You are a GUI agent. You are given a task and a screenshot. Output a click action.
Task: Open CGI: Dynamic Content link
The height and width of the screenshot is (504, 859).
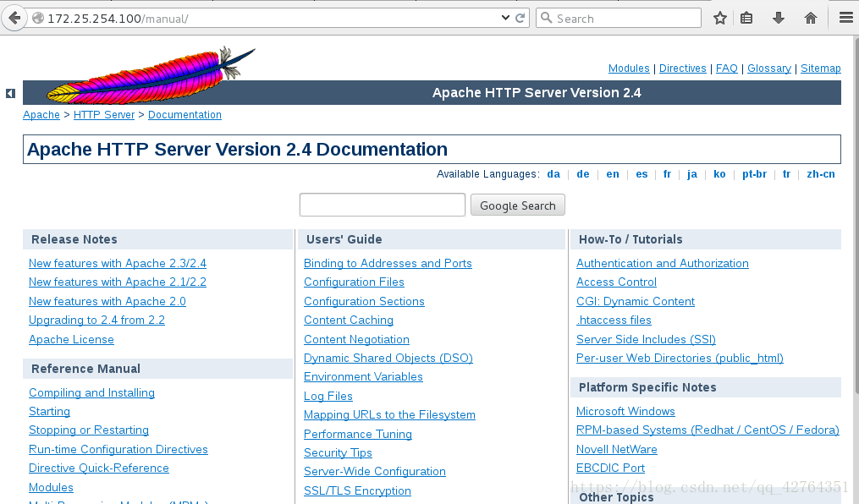coord(636,302)
